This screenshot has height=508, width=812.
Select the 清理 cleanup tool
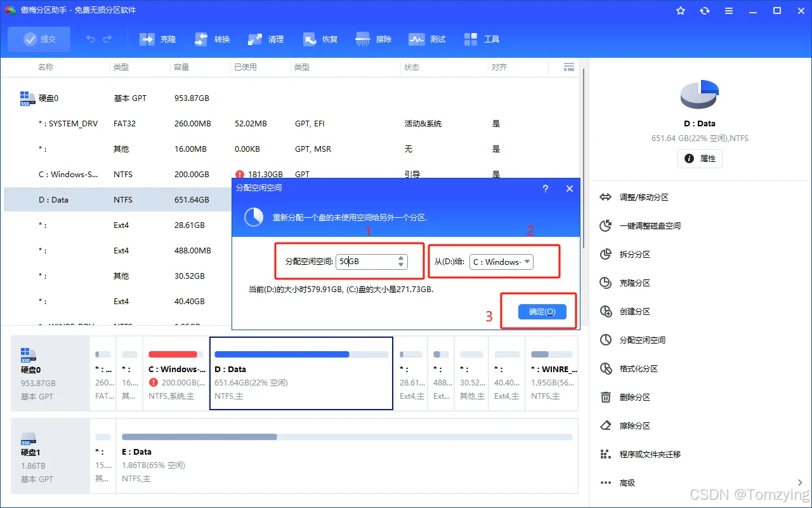pyautogui.click(x=266, y=39)
